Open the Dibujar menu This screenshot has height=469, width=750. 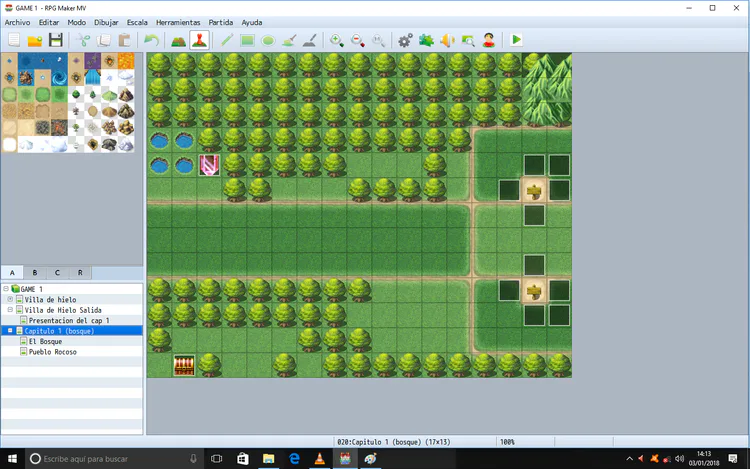106,22
